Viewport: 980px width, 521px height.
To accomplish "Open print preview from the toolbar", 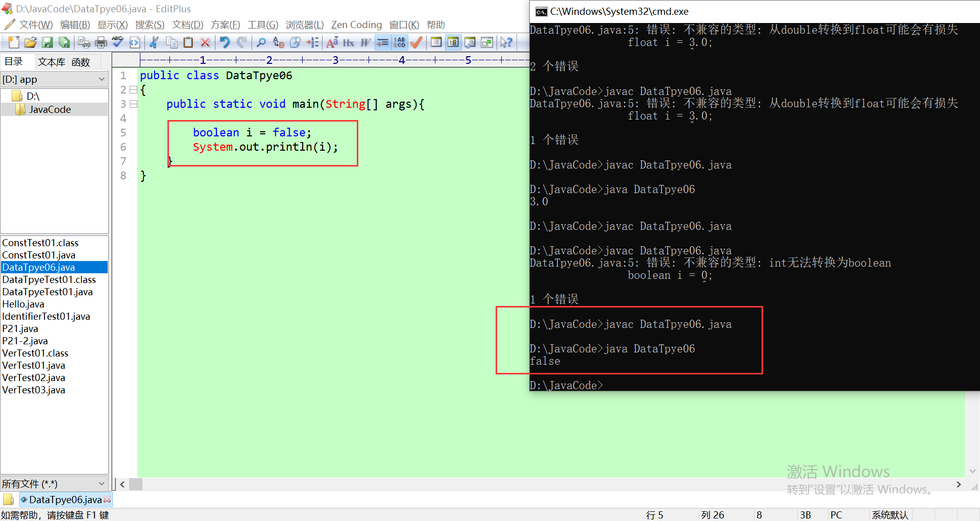I will tap(84, 42).
